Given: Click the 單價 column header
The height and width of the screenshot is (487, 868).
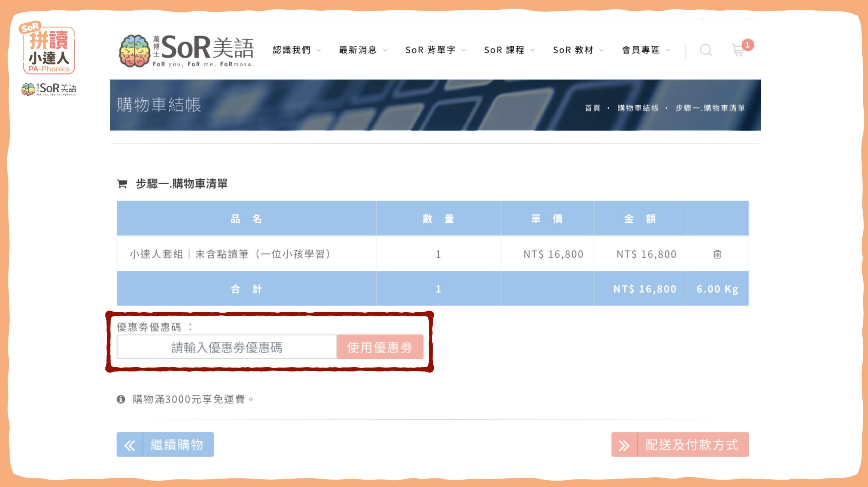Looking at the screenshot, I should pos(547,219).
